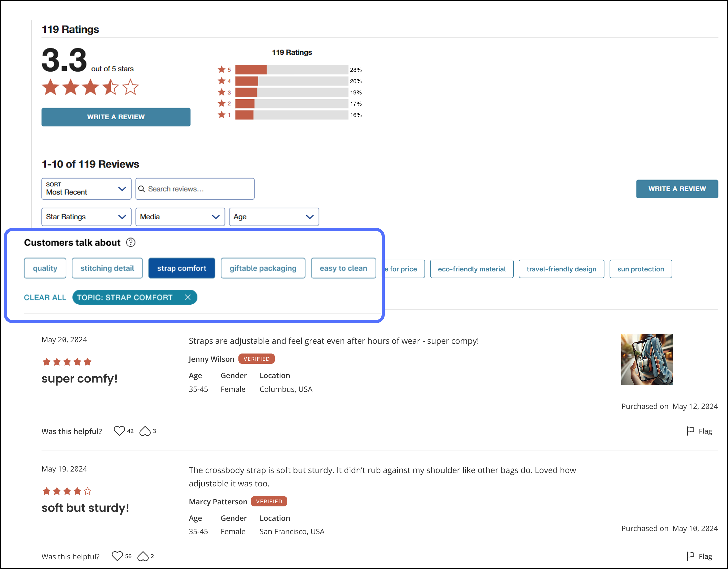Expand the Media filter dropdown

point(180,217)
